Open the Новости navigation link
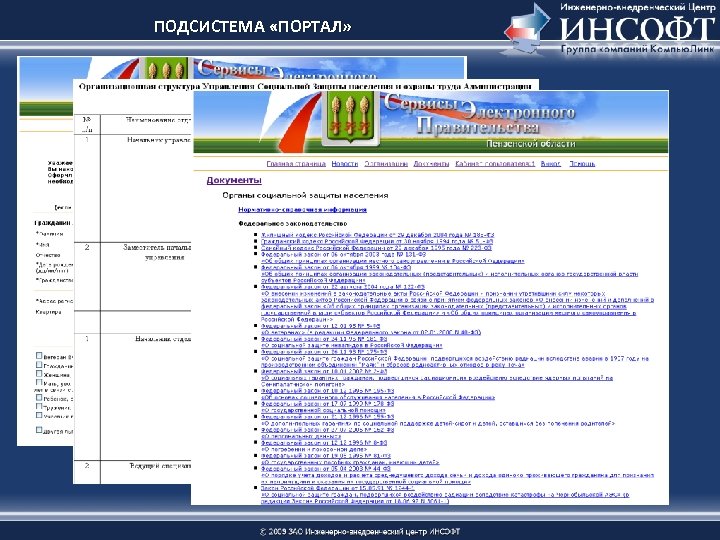This screenshot has height=540, width=720. tap(344, 164)
